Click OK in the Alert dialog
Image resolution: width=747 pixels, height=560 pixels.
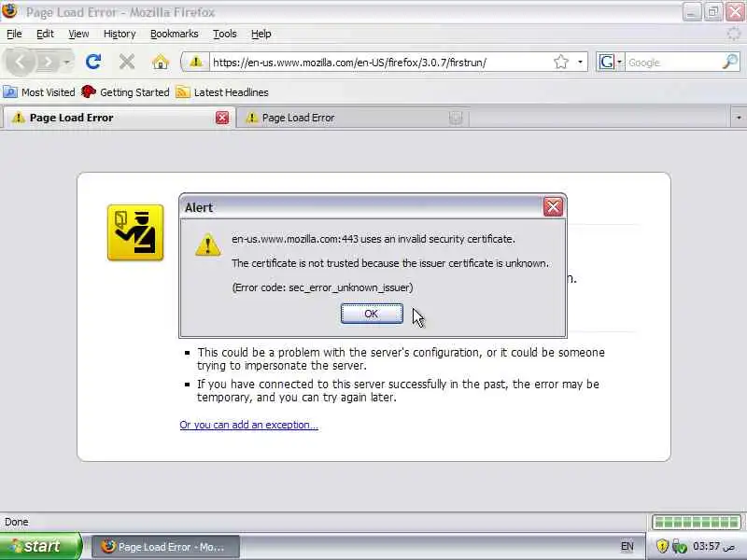[372, 314]
